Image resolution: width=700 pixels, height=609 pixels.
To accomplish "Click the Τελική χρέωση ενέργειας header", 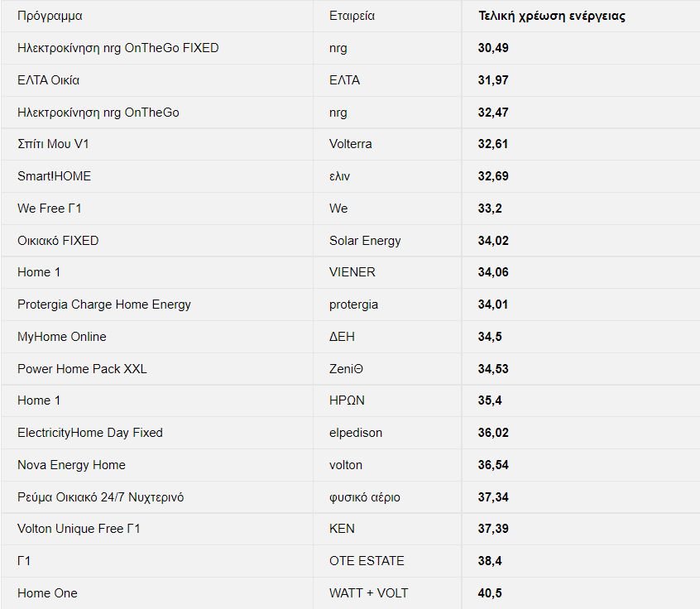I will pyautogui.click(x=552, y=16).
